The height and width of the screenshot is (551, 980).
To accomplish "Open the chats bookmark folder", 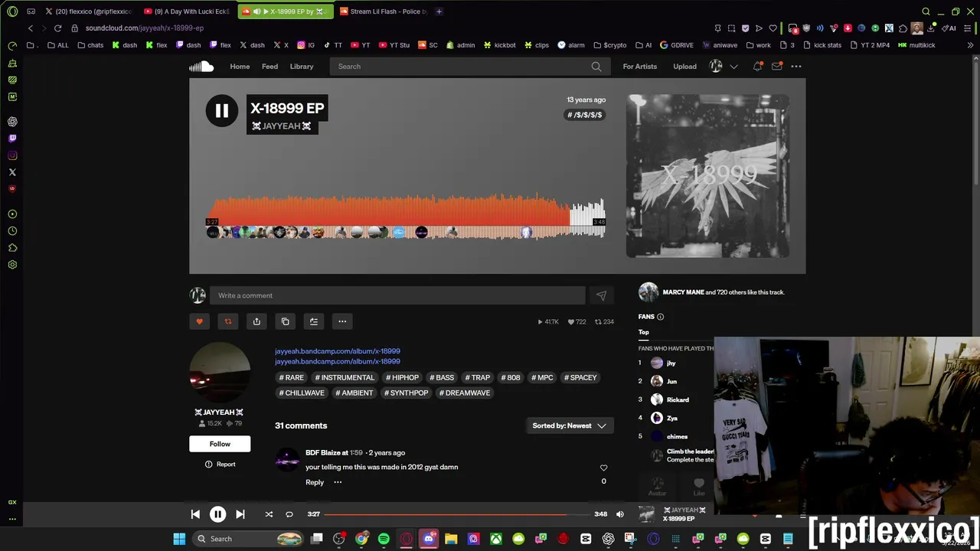I will click(90, 45).
